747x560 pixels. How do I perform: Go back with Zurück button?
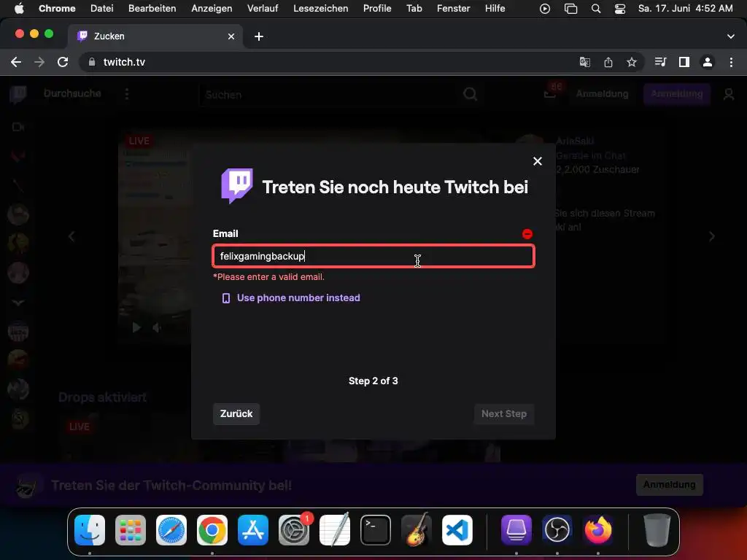point(236,414)
